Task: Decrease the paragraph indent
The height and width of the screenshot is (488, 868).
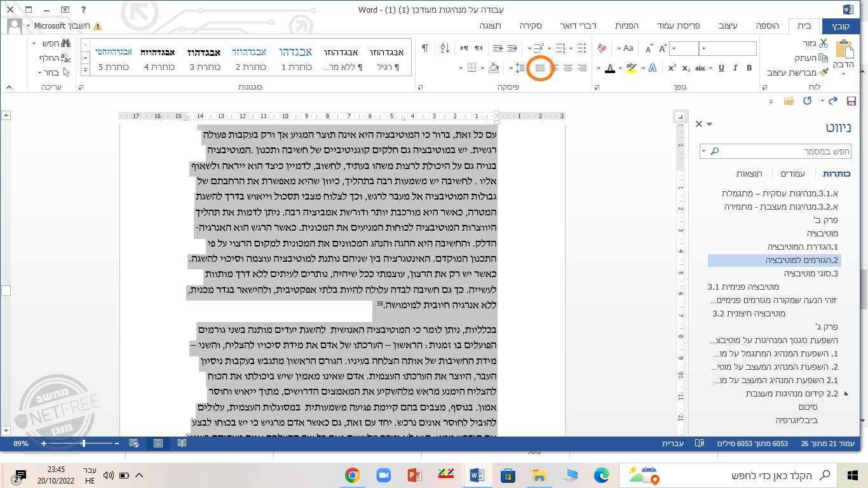Action: tap(512, 48)
